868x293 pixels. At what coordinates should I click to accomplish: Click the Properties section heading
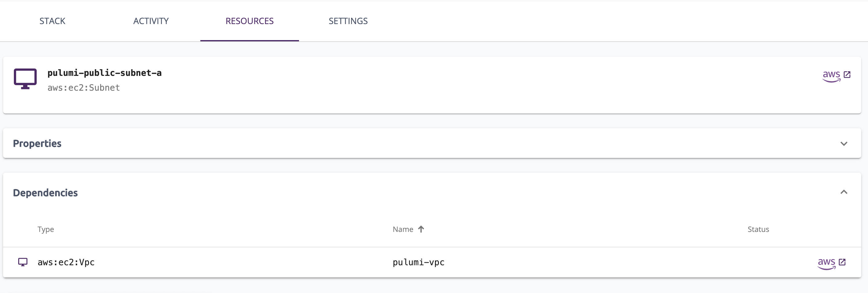coord(37,143)
